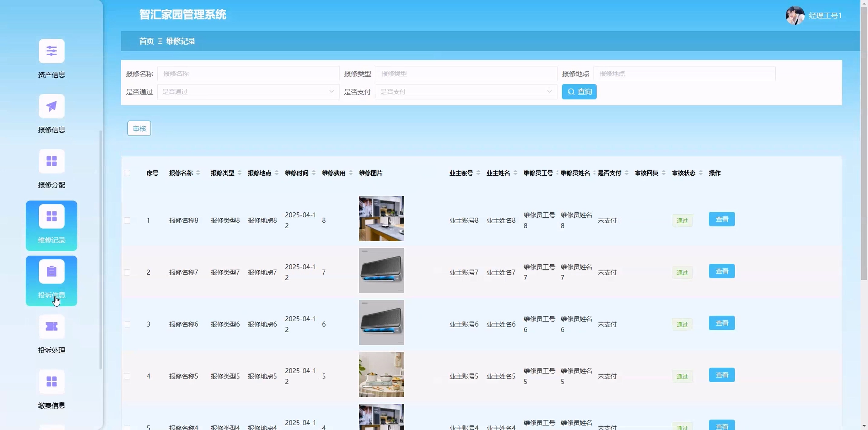868x430 pixels.
Task: Click the 审核 button
Action: 139,129
